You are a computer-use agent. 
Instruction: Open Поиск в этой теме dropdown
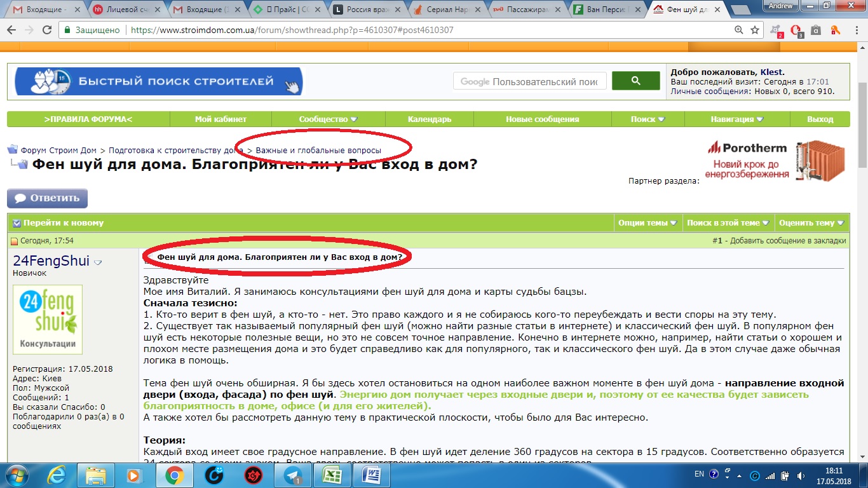pyautogui.click(x=728, y=223)
